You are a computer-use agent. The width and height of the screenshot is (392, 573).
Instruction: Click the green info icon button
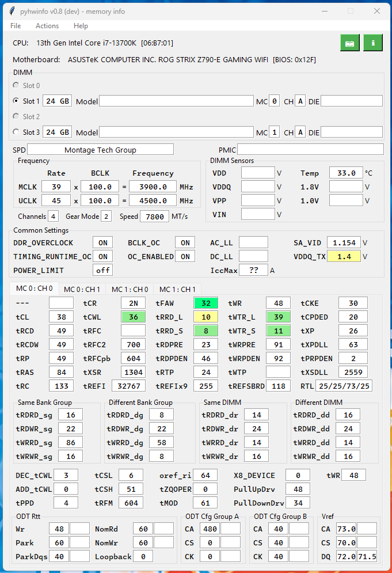(x=372, y=43)
